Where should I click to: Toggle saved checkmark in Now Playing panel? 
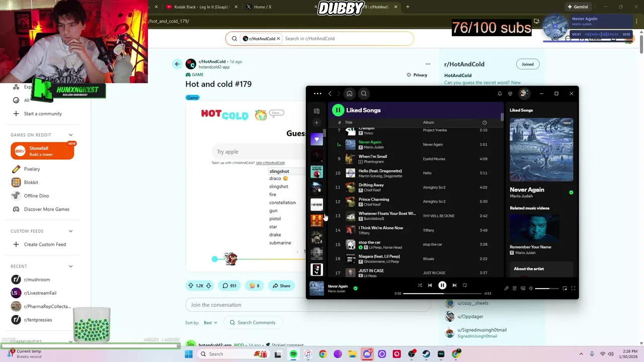[571, 193]
